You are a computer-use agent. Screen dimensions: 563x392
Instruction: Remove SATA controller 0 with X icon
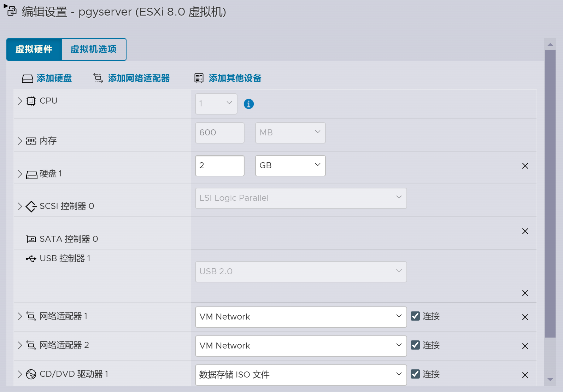[x=525, y=231]
